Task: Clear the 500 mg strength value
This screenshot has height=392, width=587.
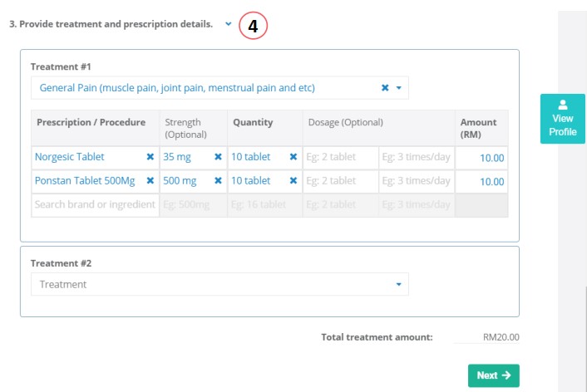Action: tap(218, 181)
